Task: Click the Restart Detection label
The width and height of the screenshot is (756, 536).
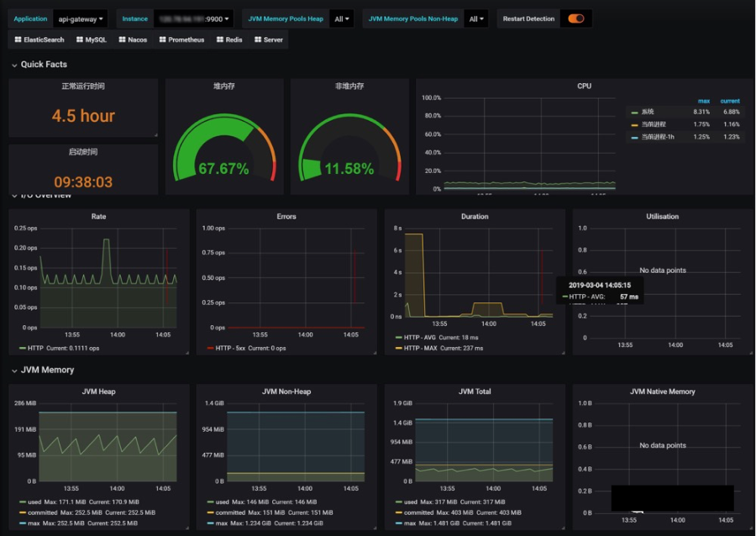Action: click(x=528, y=18)
